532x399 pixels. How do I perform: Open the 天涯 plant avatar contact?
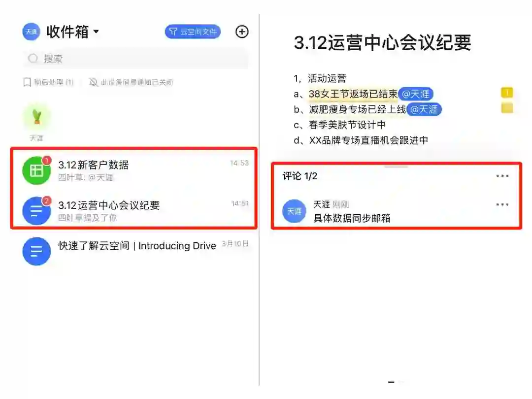click(x=36, y=117)
